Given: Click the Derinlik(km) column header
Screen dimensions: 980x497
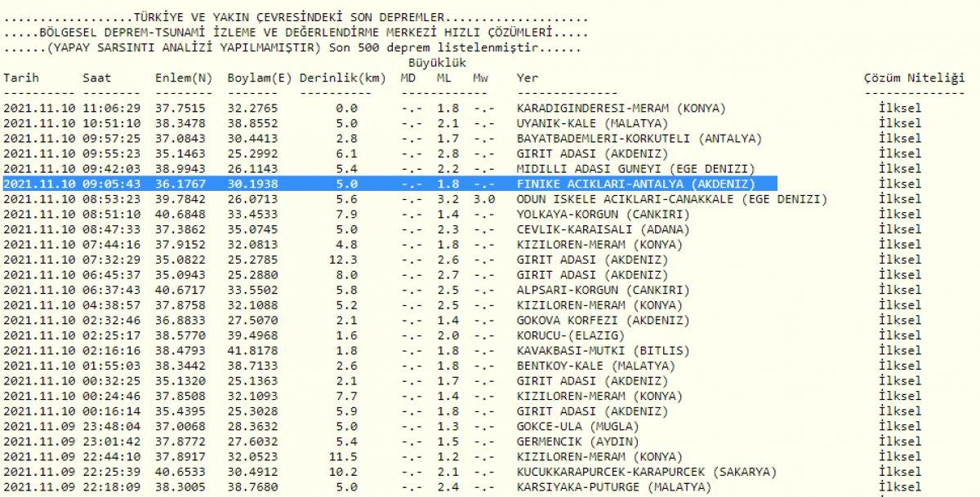Looking at the screenshot, I should tap(342, 78).
